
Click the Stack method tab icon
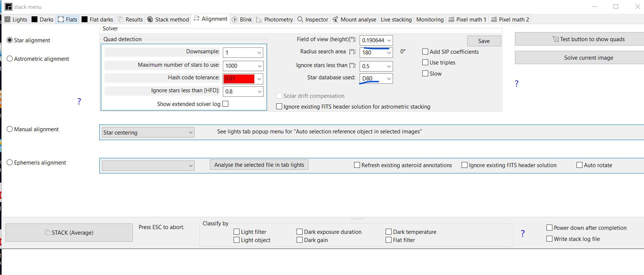pos(150,19)
